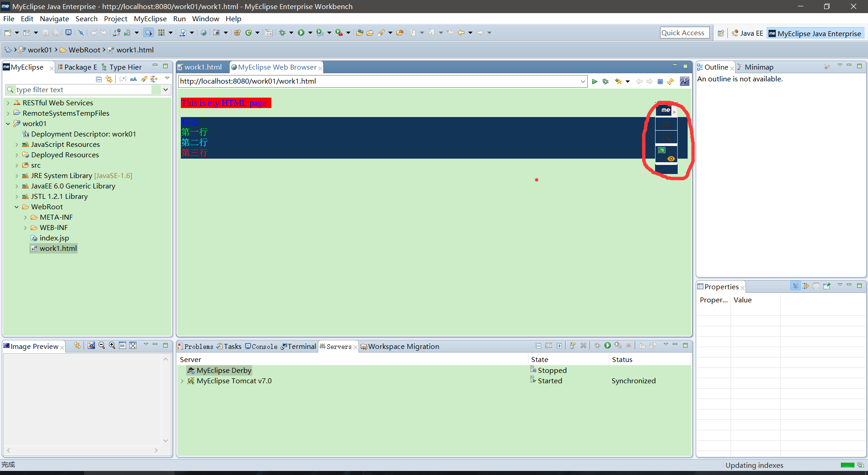Click the Quick Access search field

click(x=684, y=33)
